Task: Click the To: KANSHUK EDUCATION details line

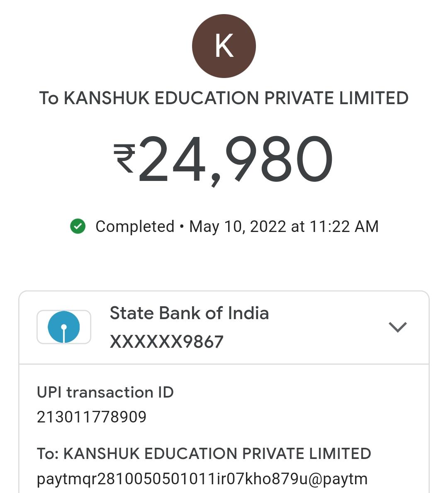Action: pyautogui.click(x=204, y=454)
